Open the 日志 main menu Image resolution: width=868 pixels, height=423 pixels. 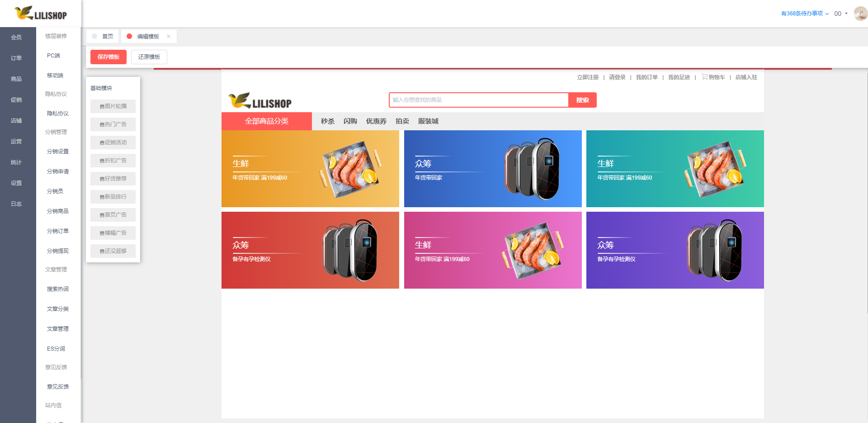point(16,204)
